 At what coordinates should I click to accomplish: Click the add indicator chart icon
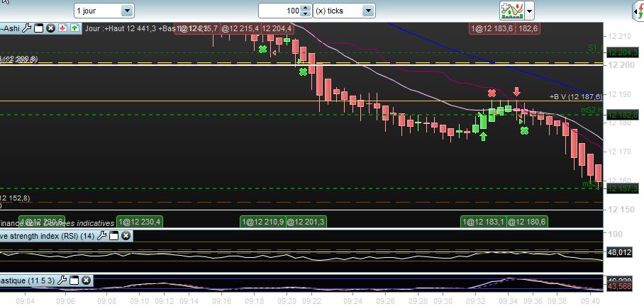click(511, 11)
